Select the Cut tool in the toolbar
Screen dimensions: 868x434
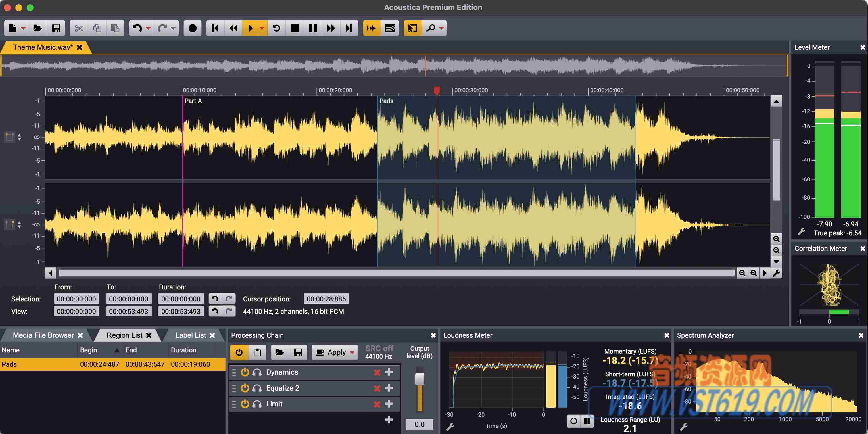pos(80,28)
